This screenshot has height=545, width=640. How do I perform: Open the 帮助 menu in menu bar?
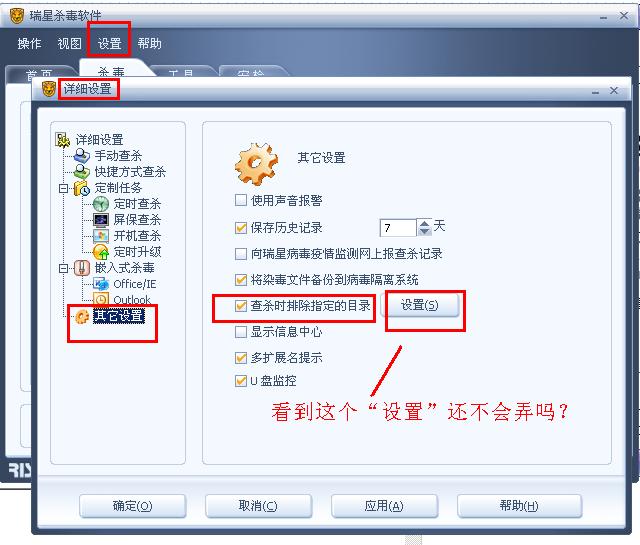click(149, 43)
